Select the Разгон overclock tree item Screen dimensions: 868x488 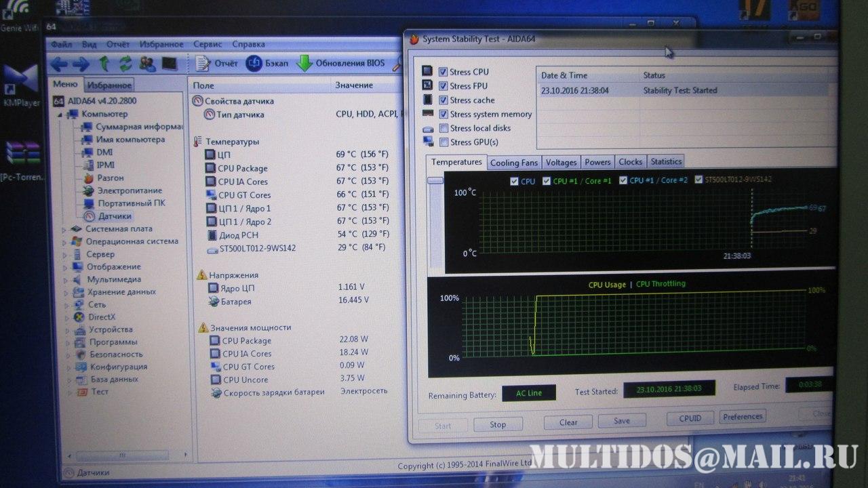click(110, 178)
